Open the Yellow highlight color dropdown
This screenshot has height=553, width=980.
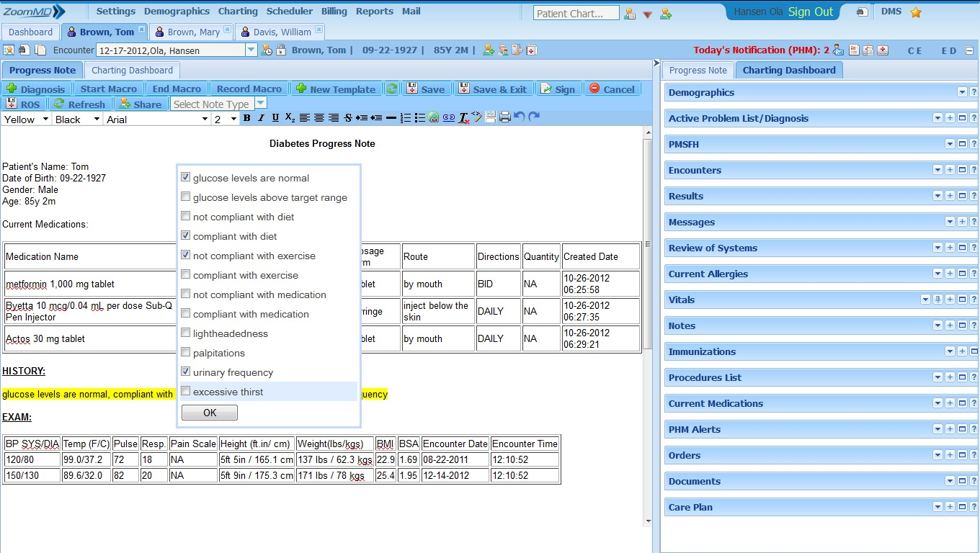pos(25,120)
